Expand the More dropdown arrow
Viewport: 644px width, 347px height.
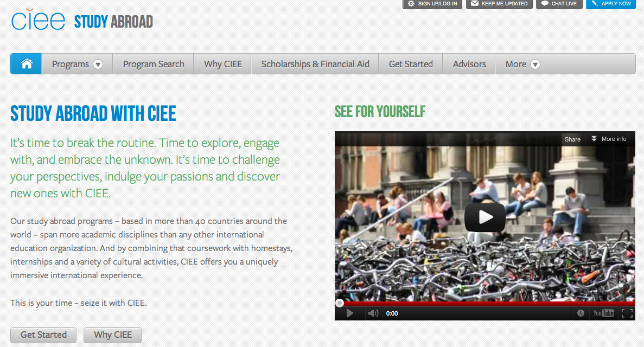pos(535,65)
